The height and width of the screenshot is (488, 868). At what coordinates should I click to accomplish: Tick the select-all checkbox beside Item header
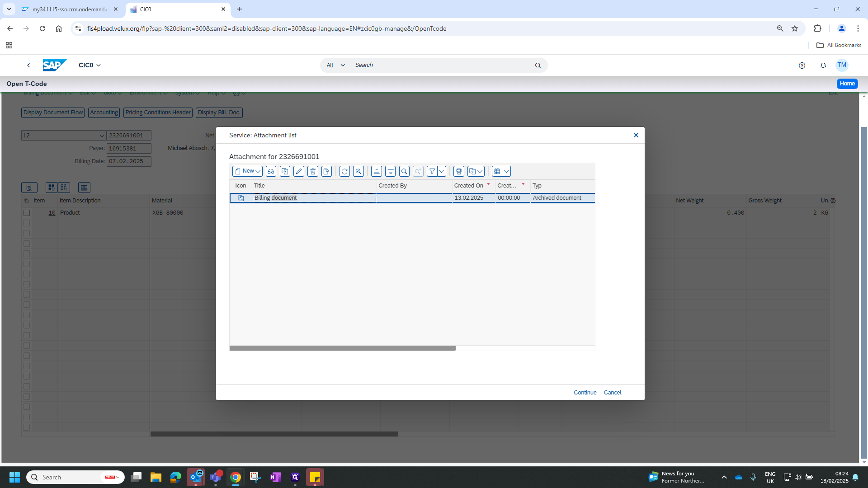click(26, 201)
